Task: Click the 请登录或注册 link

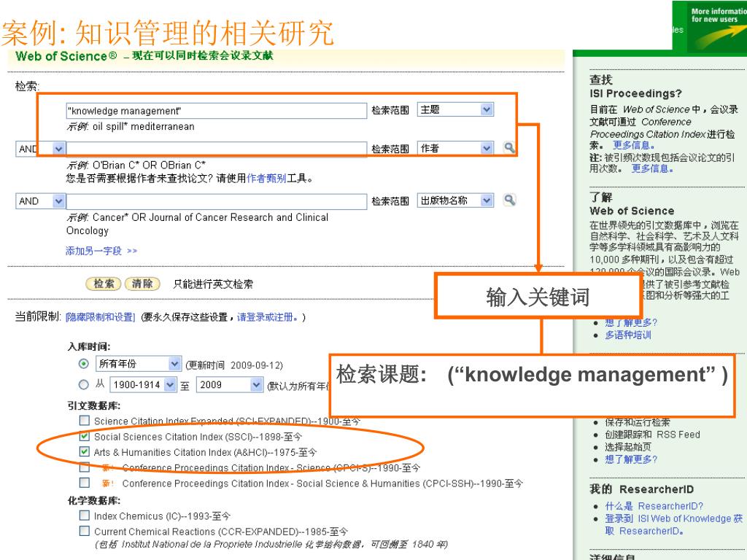Action: tap(267, 317)
